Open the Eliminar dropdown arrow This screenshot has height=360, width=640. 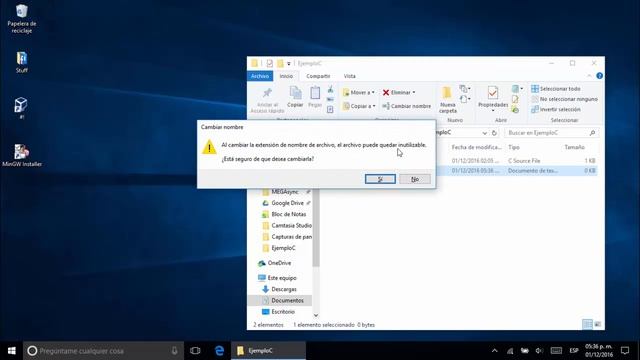[414, 93]
